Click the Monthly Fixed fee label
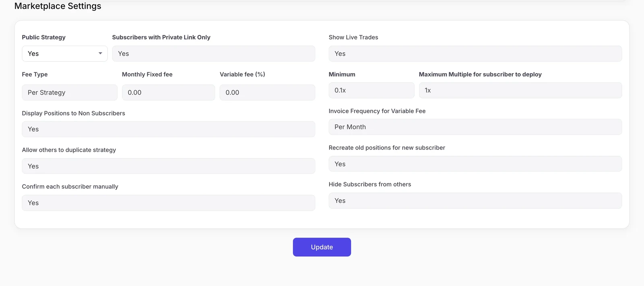 point(147,74)
